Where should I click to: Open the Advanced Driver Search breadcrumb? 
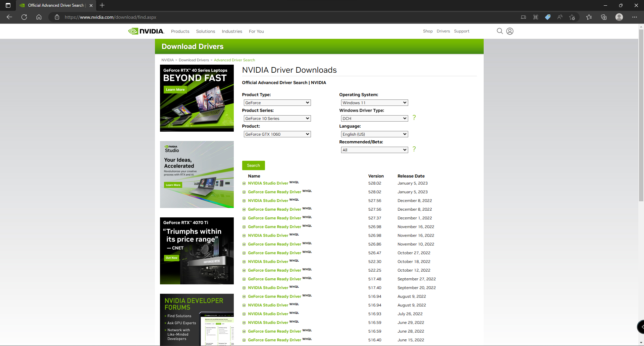pyautogui.click(x=234, y=60)
